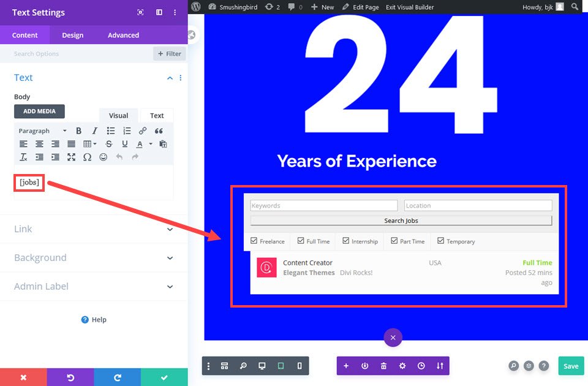The width and height of the screenshot is (588, 386).
Task: Click into the Keywords search field
Action: coord(323,206)
